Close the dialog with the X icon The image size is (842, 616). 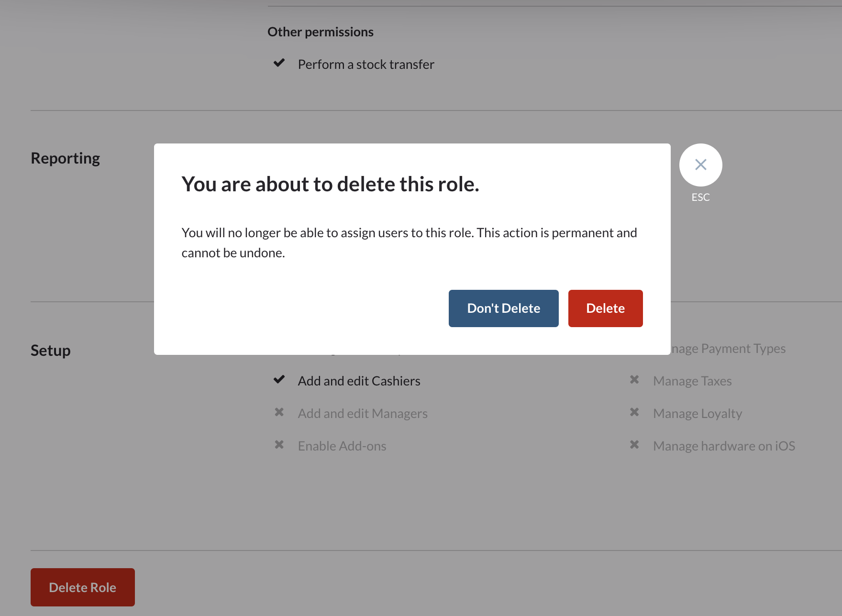click(x=700, y=165)
